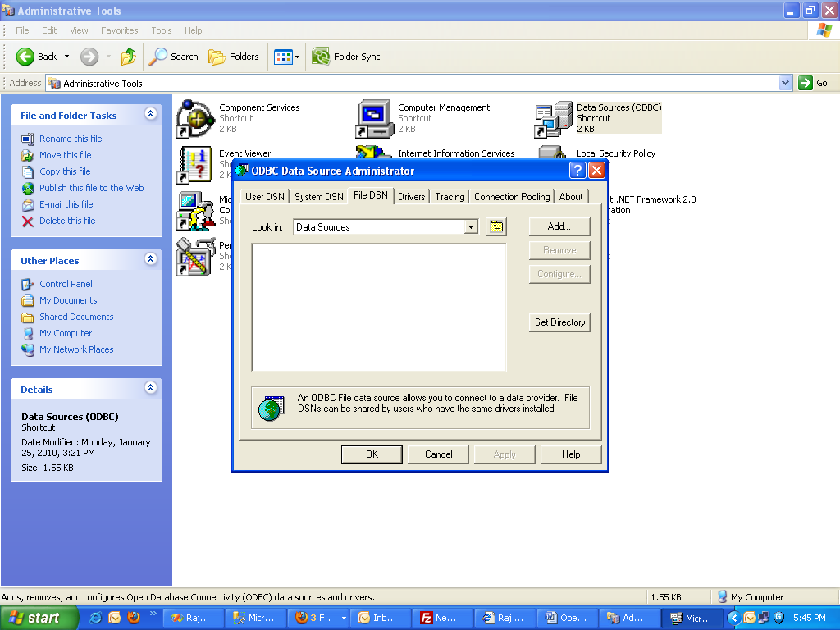Click OK in the ODBC dialog
840x630 pixels.
pyautogui.click(x=372, y=454)
